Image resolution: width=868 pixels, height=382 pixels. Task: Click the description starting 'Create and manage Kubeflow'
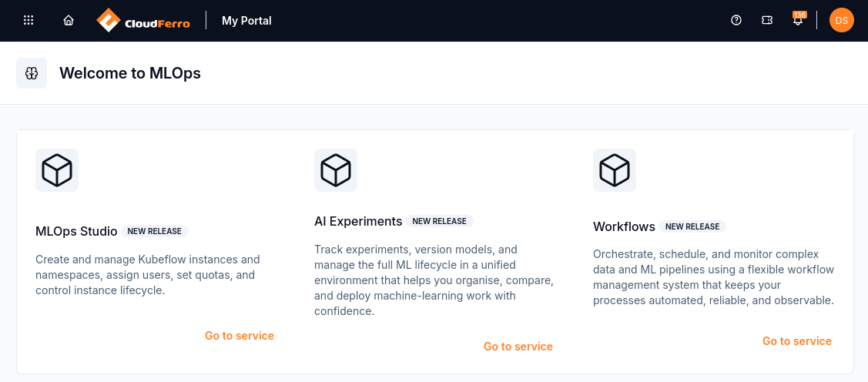[x=148, y=275]
